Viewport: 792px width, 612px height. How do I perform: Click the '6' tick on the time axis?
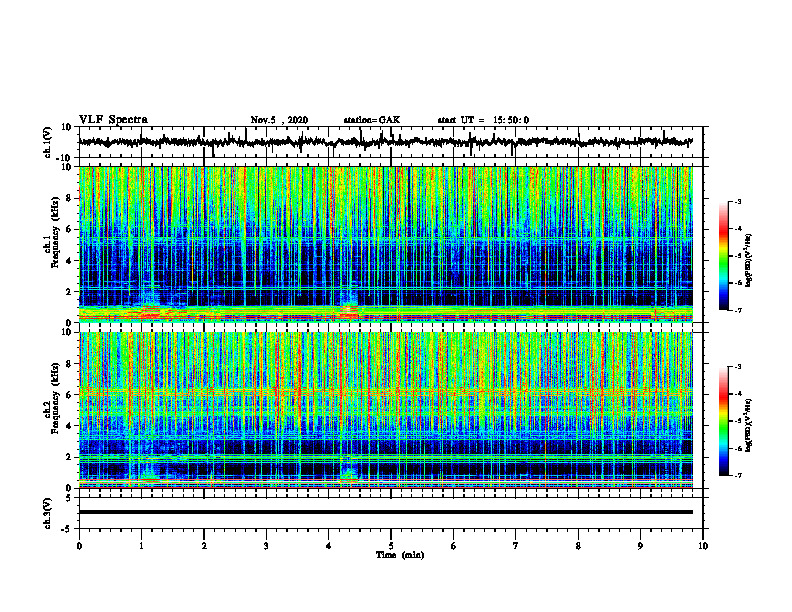(x=454, y=546)
